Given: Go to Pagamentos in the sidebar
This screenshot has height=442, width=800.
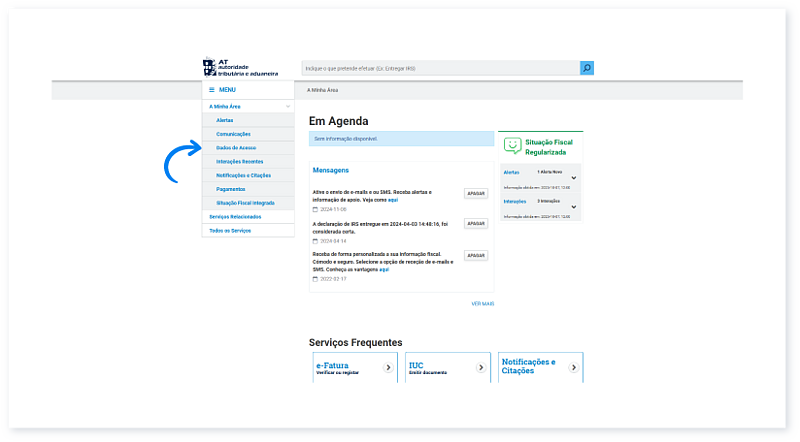Looking at the screenshot, I should pyautogui.click(x=230, y=189).
